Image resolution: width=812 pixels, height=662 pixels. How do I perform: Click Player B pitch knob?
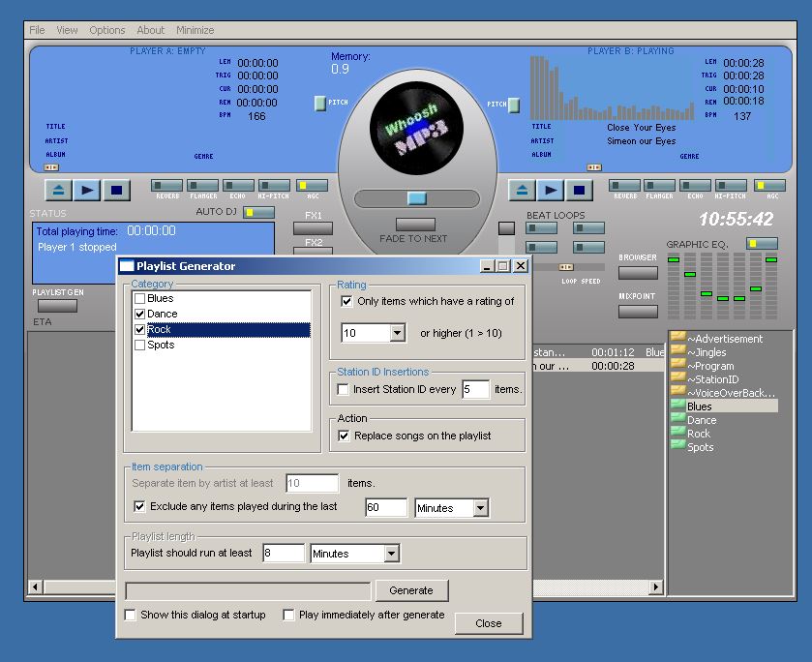click(x=514, y=105)
